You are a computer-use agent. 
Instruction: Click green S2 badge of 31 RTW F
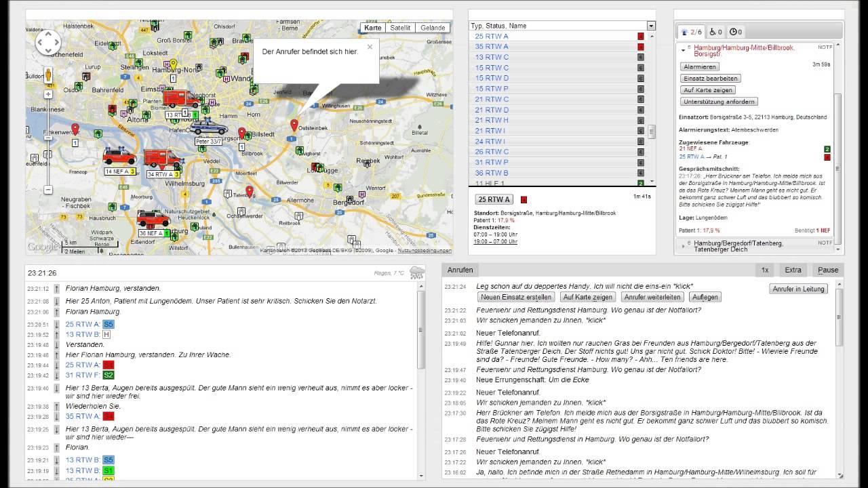(108, 375)
